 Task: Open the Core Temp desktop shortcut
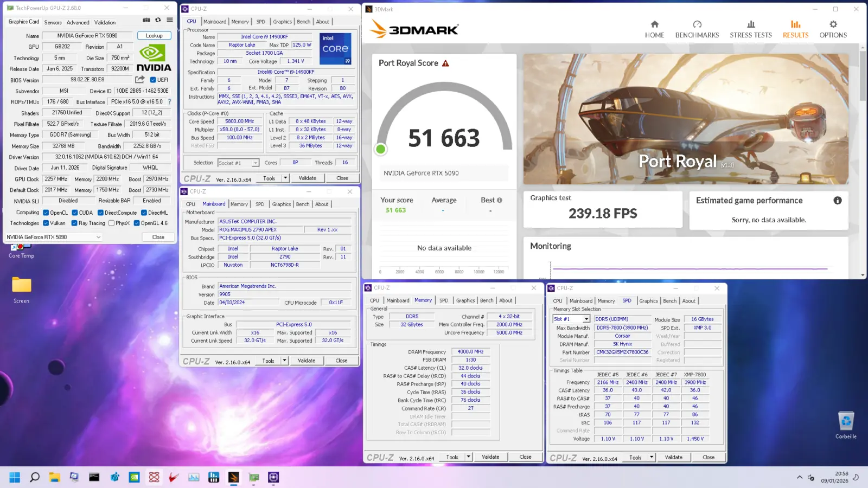click(21, 251)
